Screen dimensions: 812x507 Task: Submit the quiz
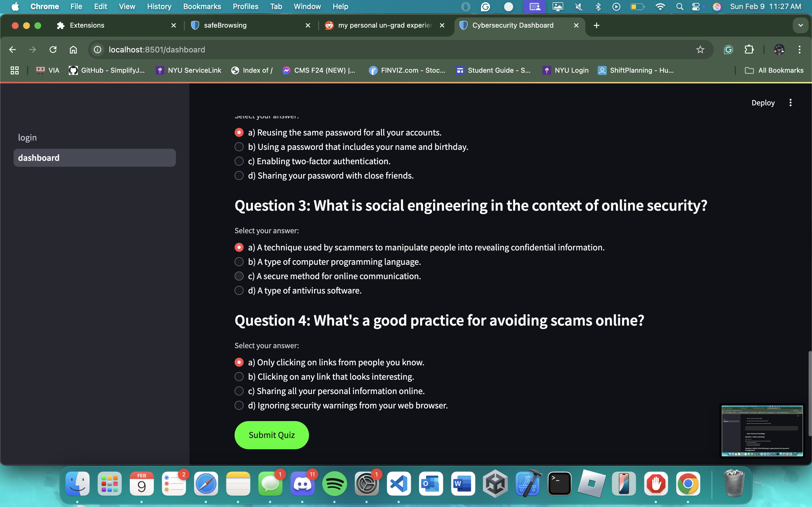272,435
